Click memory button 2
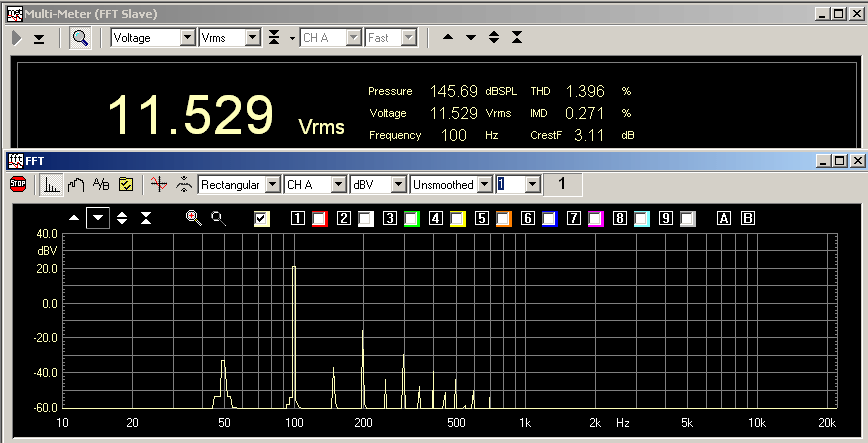This screenshot has height=443, width=868. pos(344,218)
